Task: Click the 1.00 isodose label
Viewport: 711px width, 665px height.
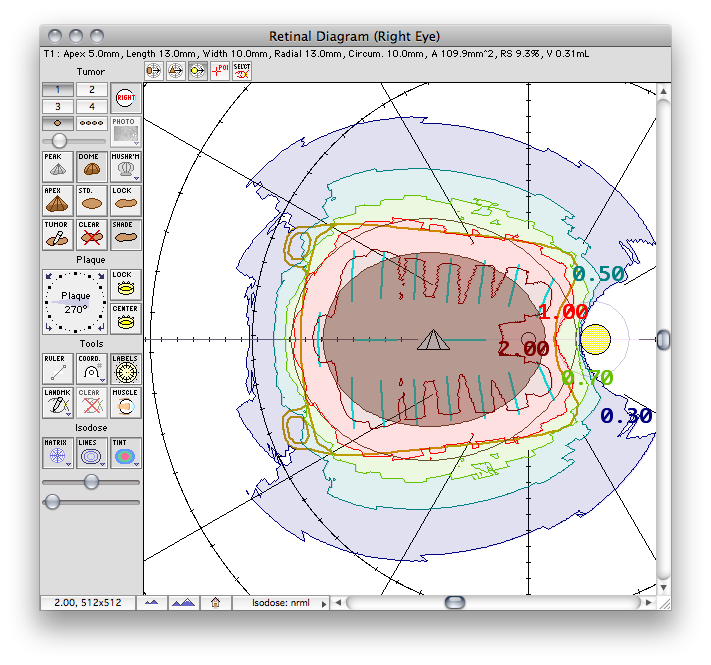Action: point(563,312)
